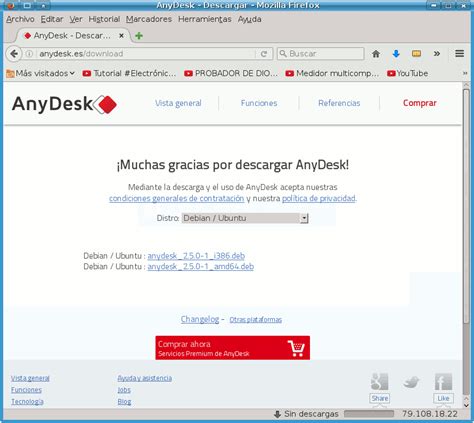Click the status bar progress bar
This screenshot has width=474, height=423.
(x=369, y=414)
